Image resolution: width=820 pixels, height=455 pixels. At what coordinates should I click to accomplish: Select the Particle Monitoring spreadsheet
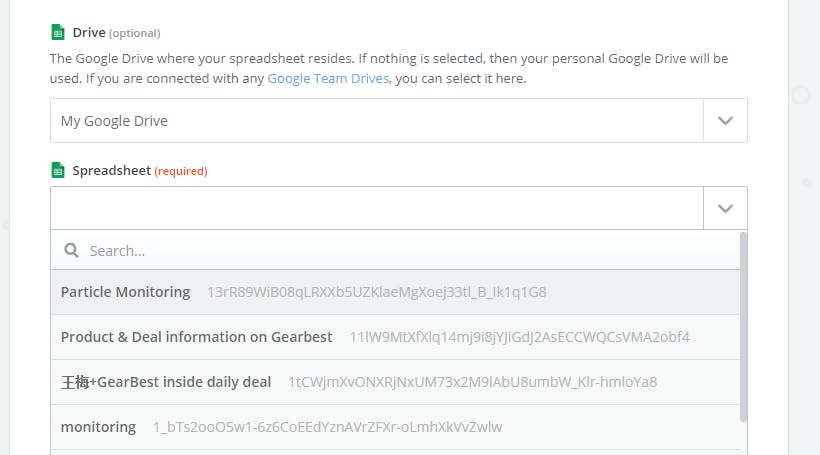coord(125,292)
